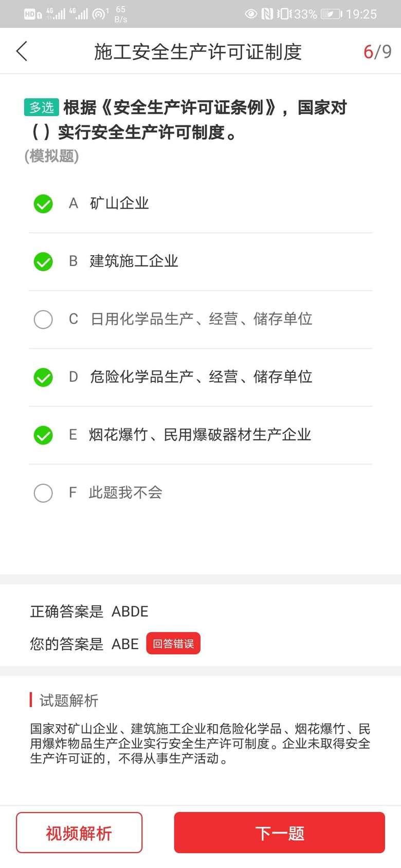Open 视频解析 video explanation

[79, 833]
